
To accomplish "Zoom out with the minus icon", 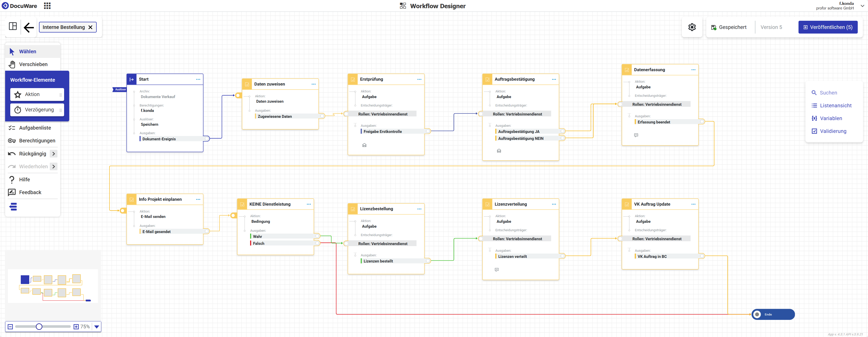I will point(11,327).
